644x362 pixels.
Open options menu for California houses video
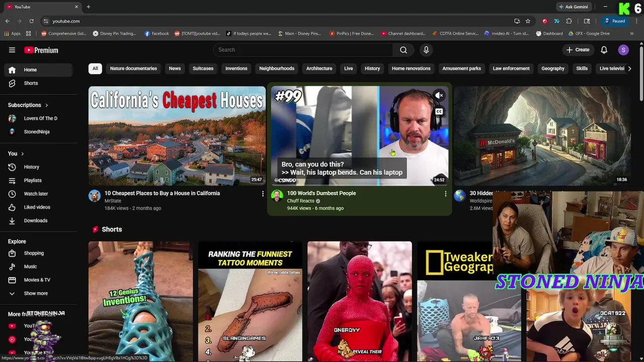[263, 194]
